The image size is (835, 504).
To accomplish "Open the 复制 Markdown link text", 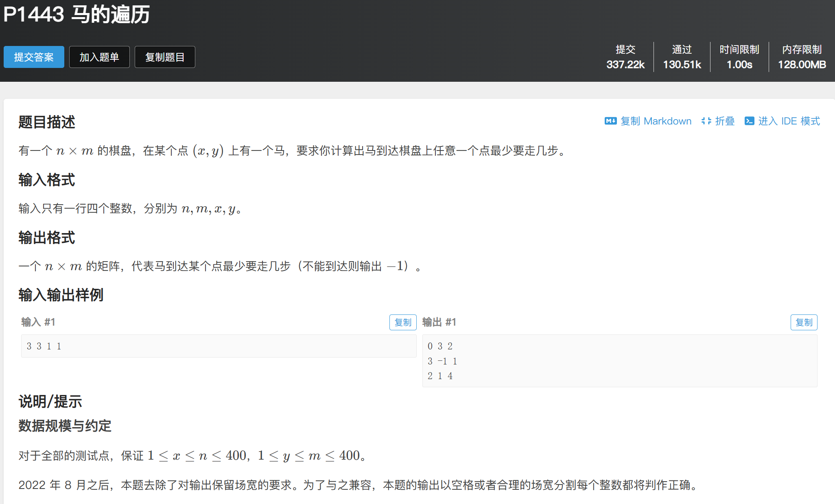I will pyautogui.click(x=656, y=121).
